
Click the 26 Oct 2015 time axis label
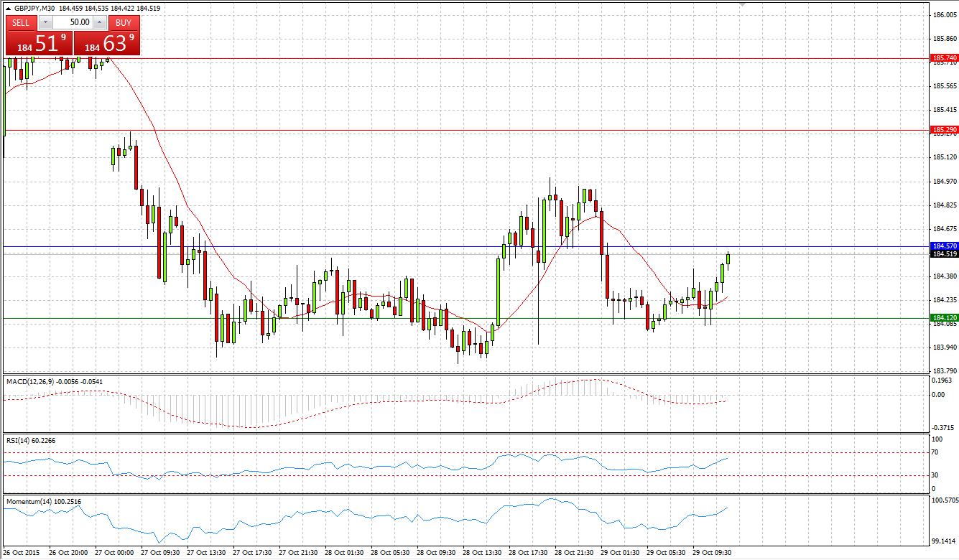22,553
